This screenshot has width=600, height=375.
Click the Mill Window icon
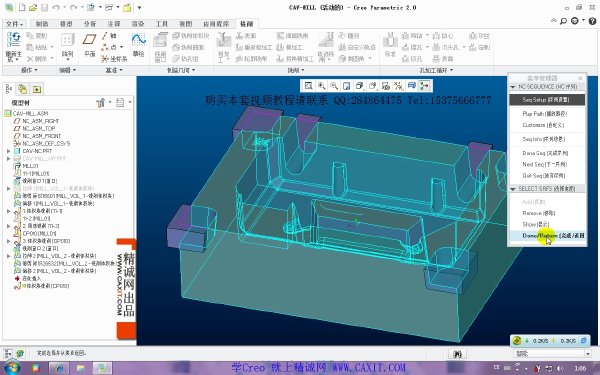tap(161, 40)
